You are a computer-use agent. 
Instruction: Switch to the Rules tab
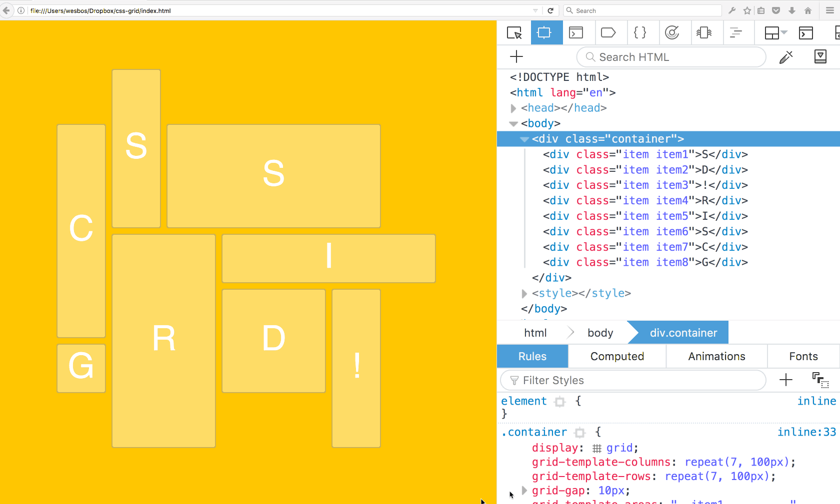click(x=532, y=356)
